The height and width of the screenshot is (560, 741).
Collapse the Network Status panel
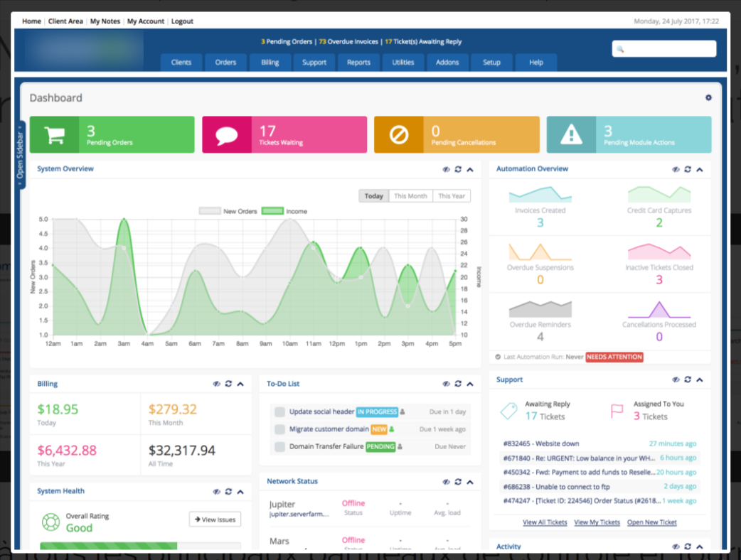[470, 482]
